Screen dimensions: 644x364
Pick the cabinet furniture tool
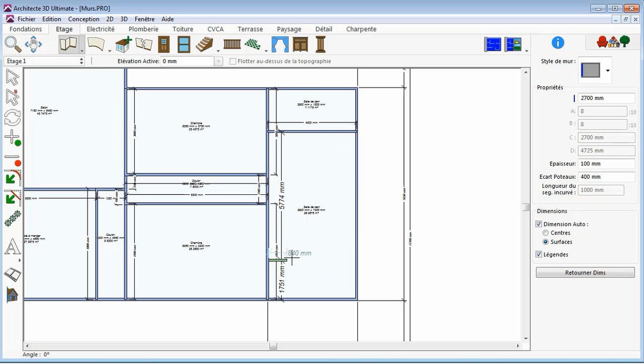(301, 45)
